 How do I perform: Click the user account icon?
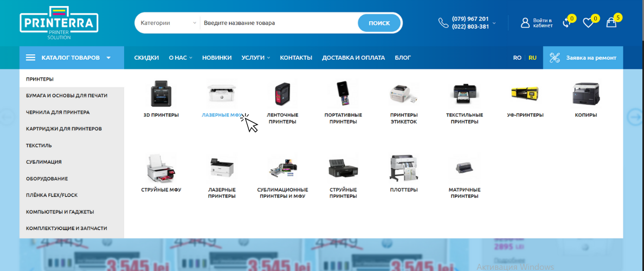pyautogui.click(x=525, y=23)
